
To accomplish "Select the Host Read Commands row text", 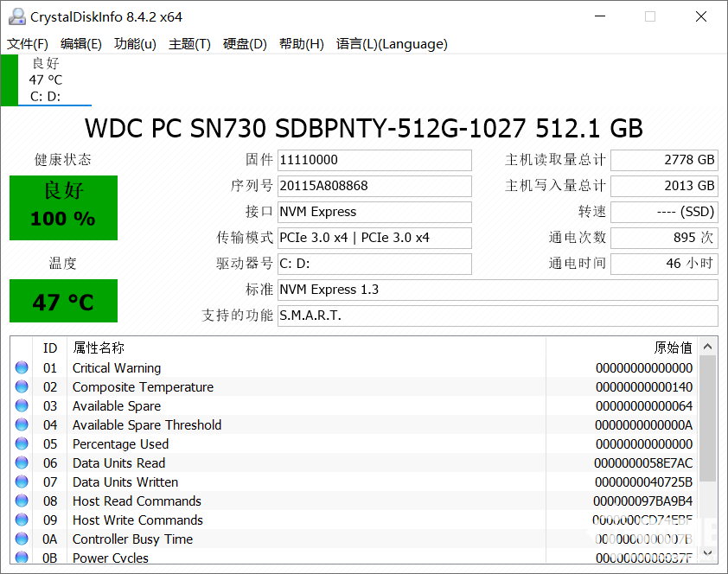I will 137,501.
